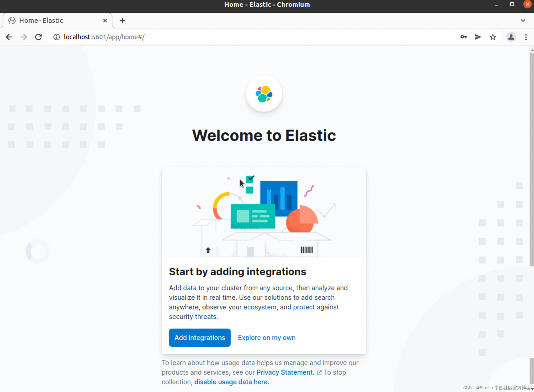Open the Chromium profile avatar
Screen dimensions: 534x392
pyautogui.click(x=511, y=37)
